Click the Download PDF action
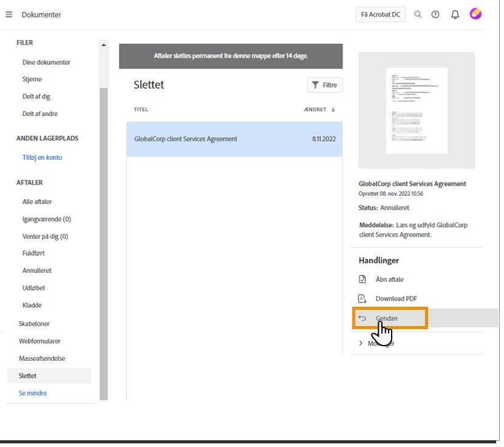The image size is (504, 447). [x=397, y=299]
